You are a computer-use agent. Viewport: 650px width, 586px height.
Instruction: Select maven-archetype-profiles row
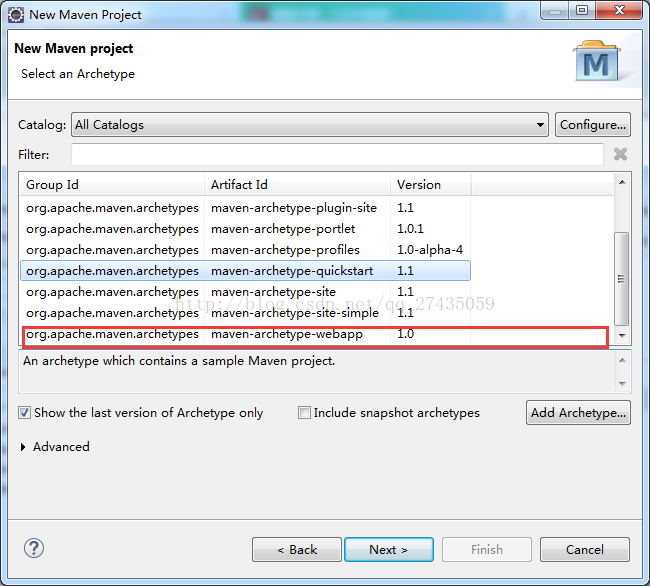point(245,250)
